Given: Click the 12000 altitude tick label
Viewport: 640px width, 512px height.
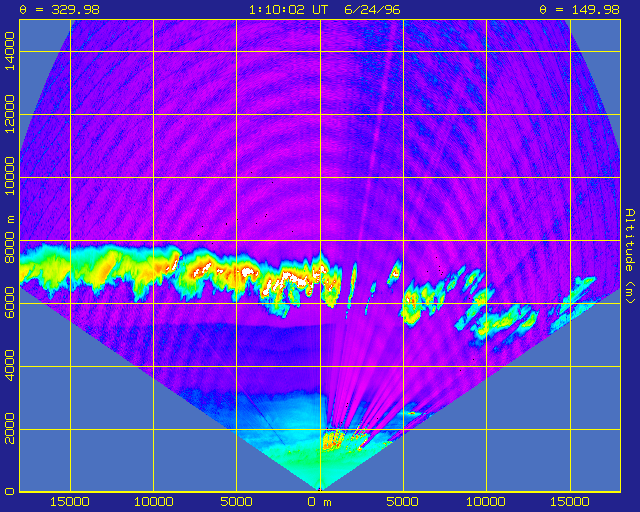Looking at the screenshot, I should click(x=9, y=114).
